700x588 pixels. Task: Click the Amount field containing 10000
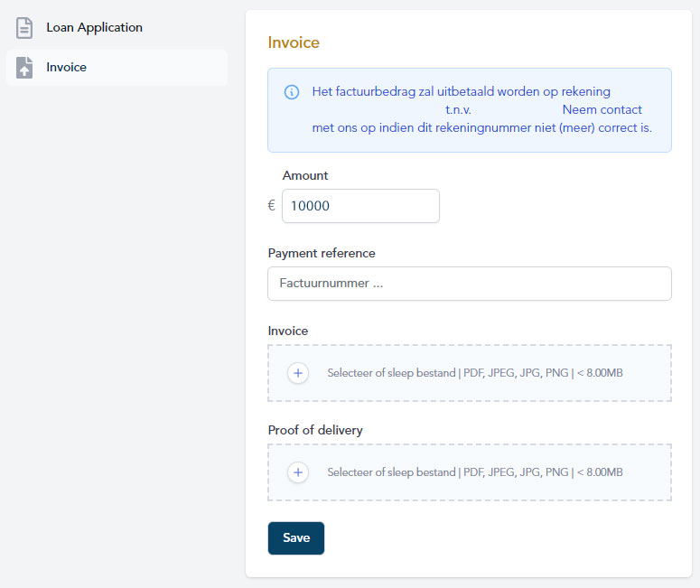tap(360, 206)
